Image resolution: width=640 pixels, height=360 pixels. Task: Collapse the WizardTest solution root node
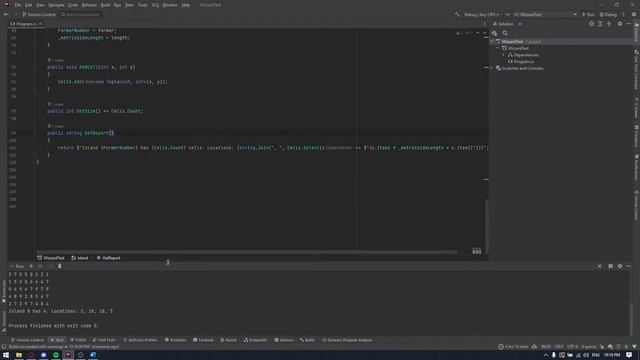(x=492, y=42)
